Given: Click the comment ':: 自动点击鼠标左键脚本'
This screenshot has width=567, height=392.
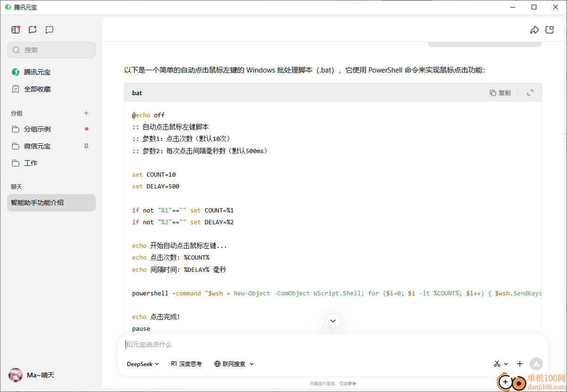Looking at the screenshot, I should coord(170,127).
